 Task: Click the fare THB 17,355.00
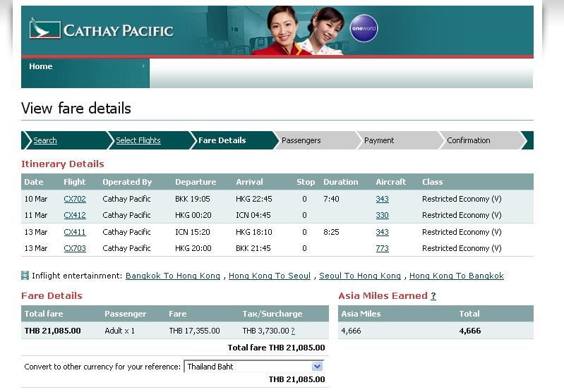click(194, 331)
